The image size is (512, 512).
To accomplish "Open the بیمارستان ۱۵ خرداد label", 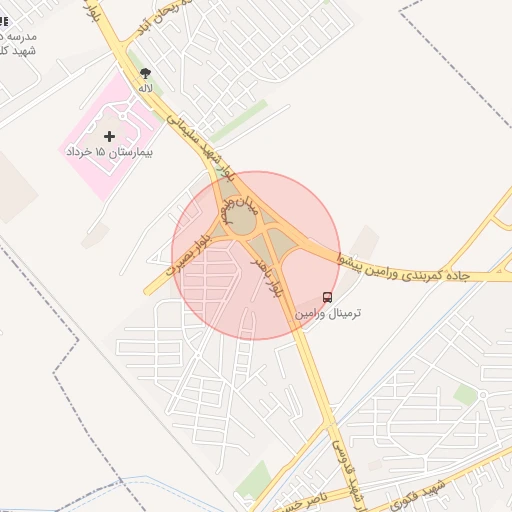I will coord(109,152).
